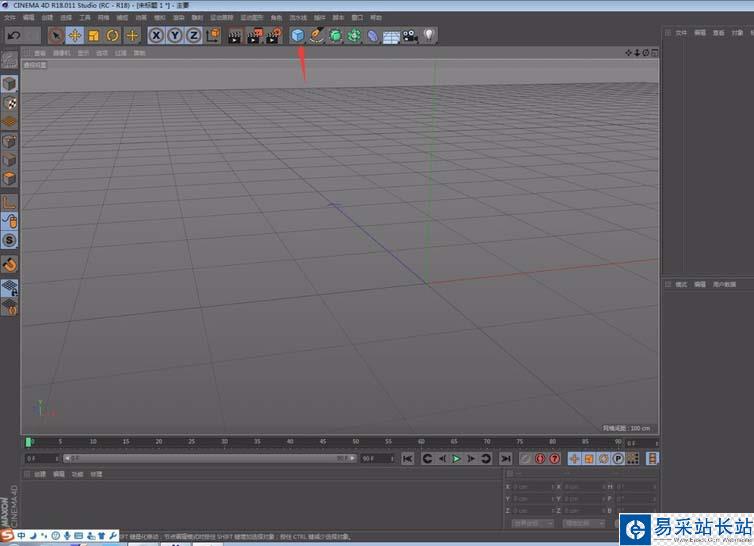This screenshot has width=754, height=546.
Task: Click Make Editable icon in left palette
Action: tap(9, 60)
